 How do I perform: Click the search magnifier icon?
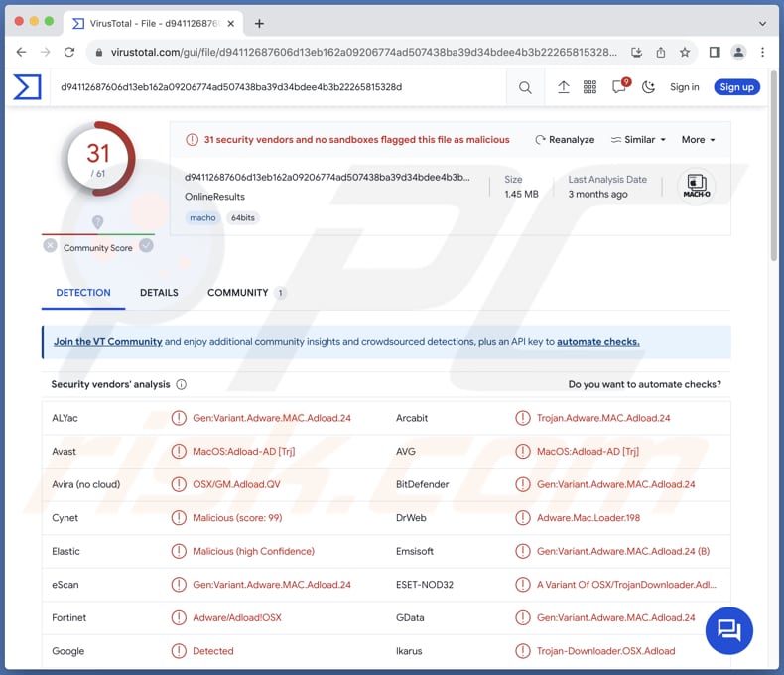point(525,87)
